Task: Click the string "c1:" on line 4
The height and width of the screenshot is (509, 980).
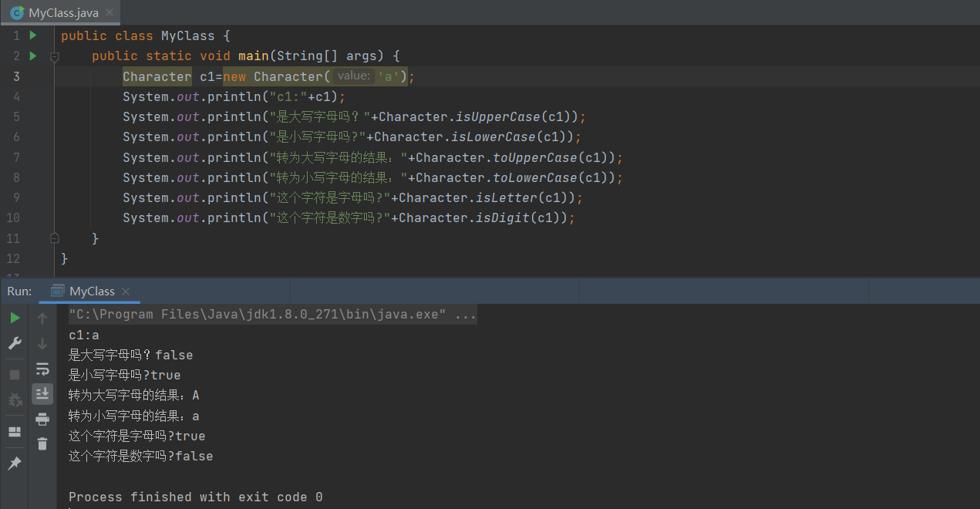Action: coord(288,96)
